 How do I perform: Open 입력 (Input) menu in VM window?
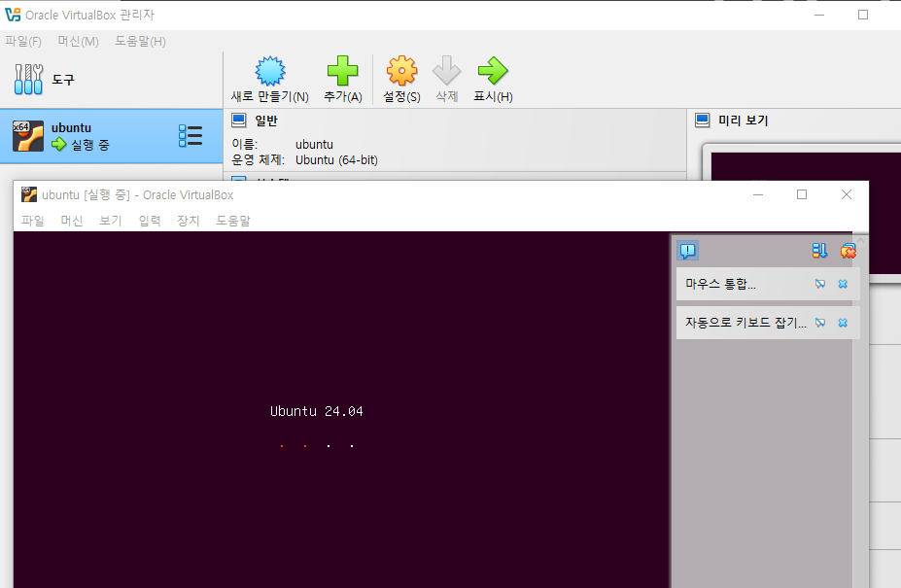[x=150, y=221]
